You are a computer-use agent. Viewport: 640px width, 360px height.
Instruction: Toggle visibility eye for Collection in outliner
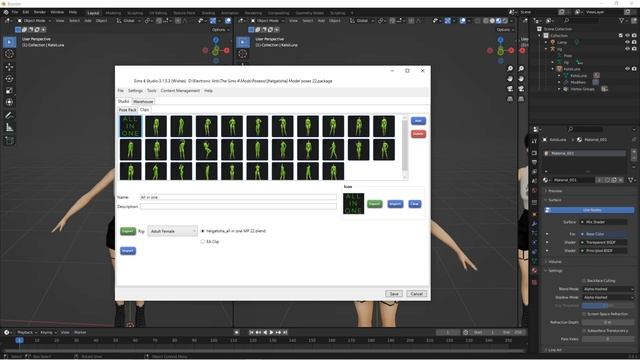click(627, 36)
